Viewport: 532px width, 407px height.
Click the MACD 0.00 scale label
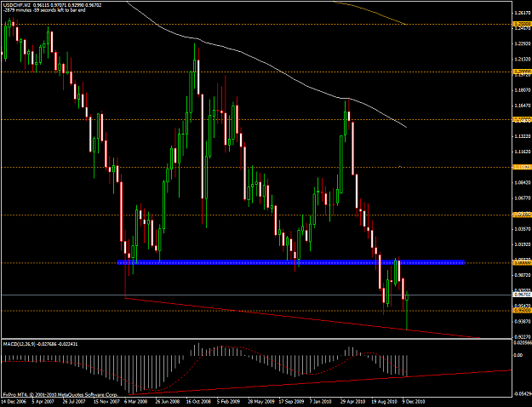[x=518, y=355]
